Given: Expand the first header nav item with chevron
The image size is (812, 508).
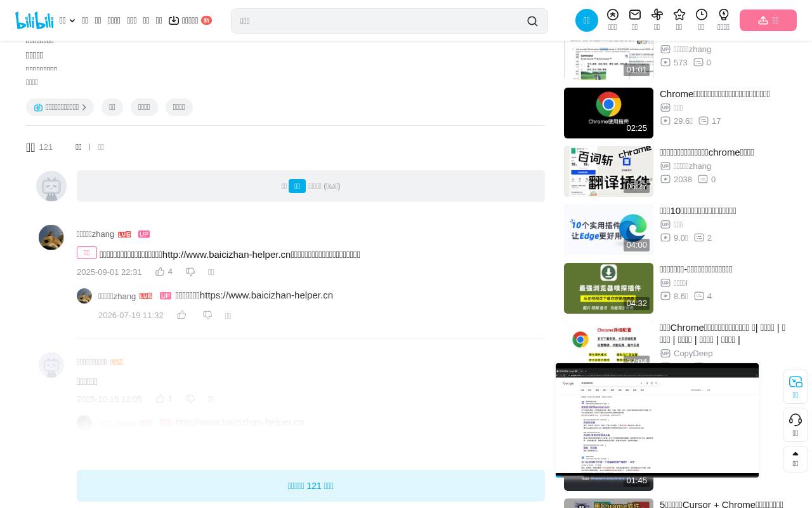Looking at the screenshot, I should click(x=67, y=20).
